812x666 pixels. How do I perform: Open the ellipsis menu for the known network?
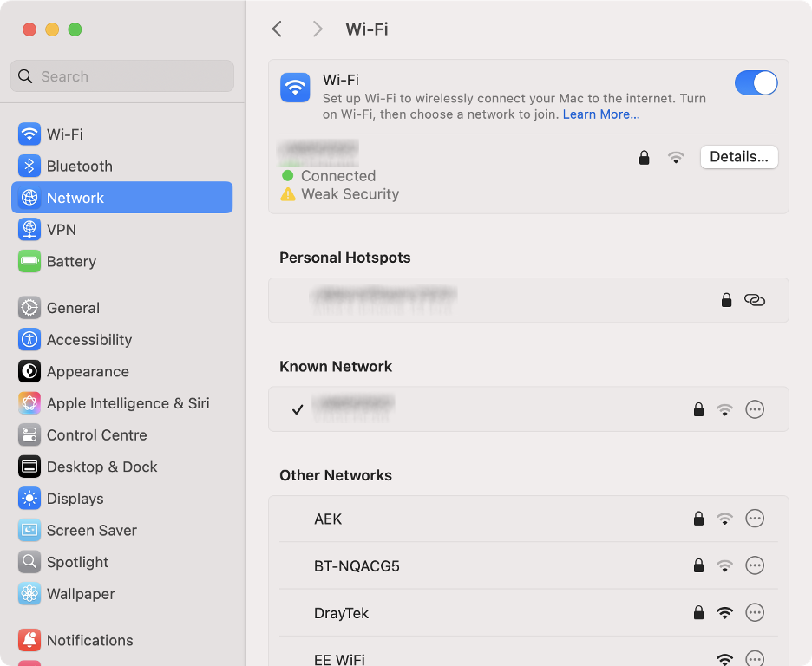coord(755,408)
